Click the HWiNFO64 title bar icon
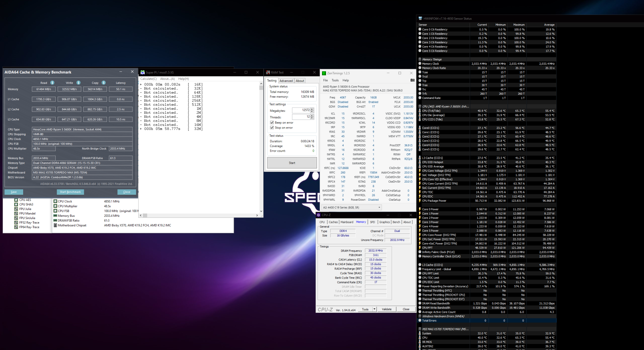The image size is (644, 350). pyautogui.click(x=420, y=18)
